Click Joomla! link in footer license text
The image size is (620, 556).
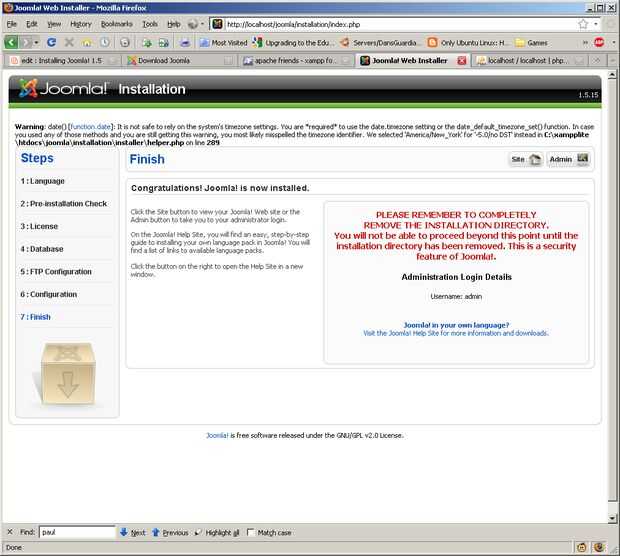217,435
